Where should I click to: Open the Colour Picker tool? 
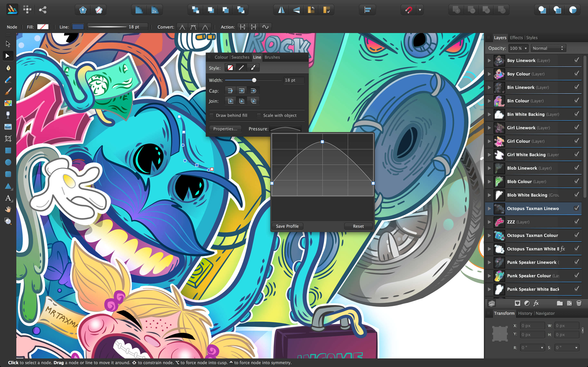coord(8,115)
